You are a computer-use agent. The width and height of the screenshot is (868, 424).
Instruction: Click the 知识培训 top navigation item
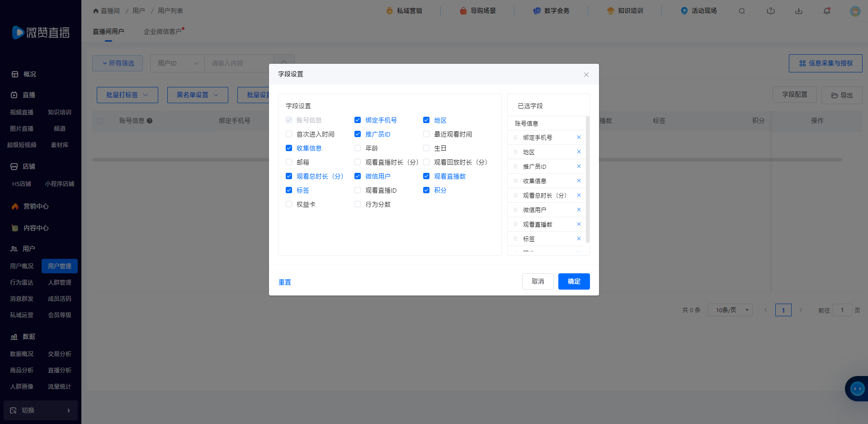(625, 11)
